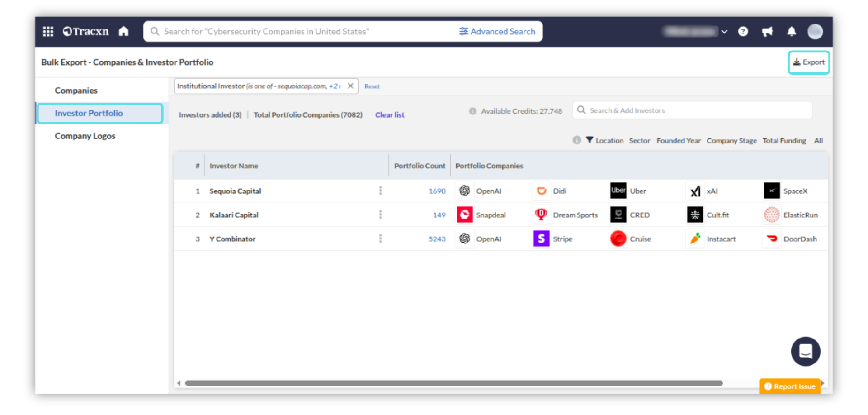Switch to the Companies section
This screenshot has width=868, height=415.
pos(76,91)
